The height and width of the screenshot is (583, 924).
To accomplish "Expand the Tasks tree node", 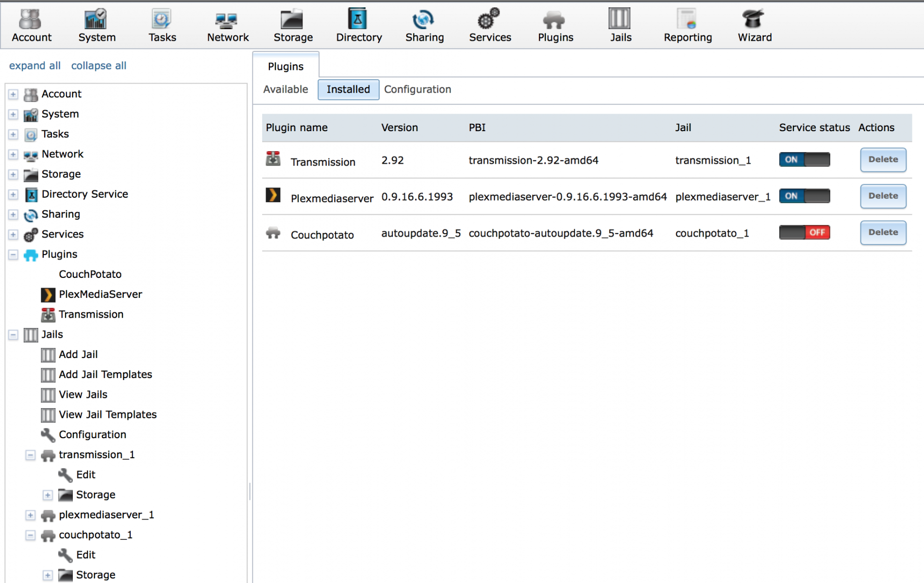I will (x=13, y=135).
